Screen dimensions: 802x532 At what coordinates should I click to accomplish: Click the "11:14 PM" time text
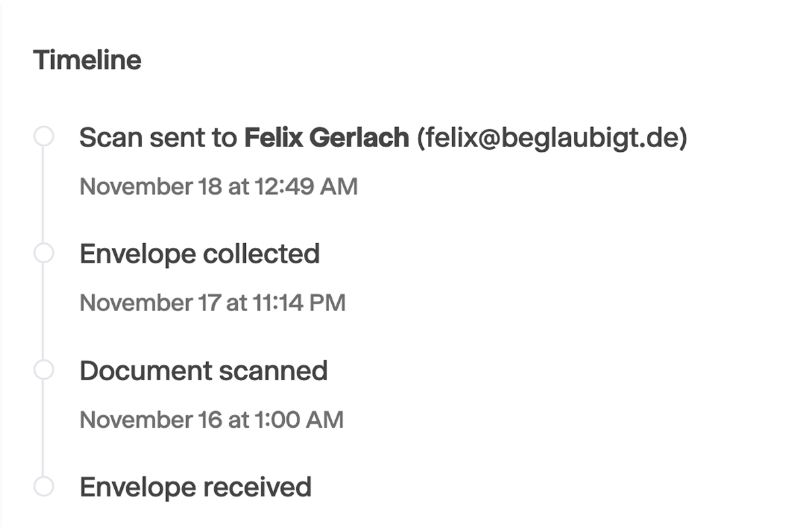(x=299, y=303)
